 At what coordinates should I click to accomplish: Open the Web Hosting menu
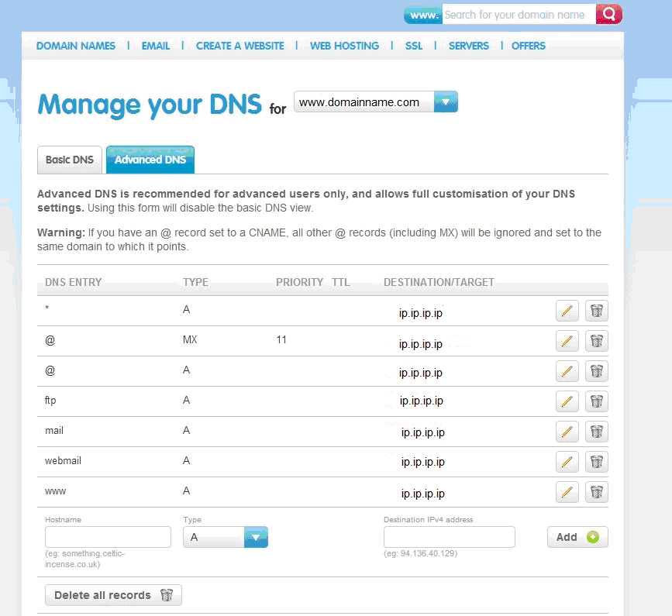(x=344, y=46)
